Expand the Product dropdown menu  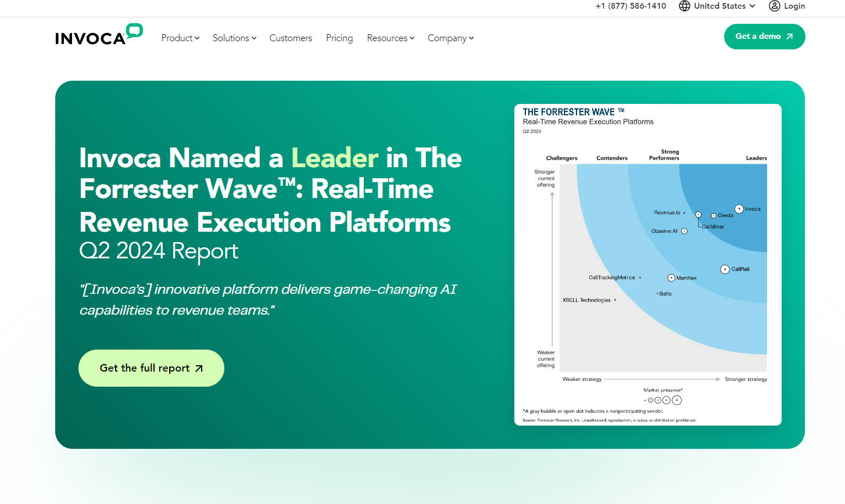coord(180,38)
